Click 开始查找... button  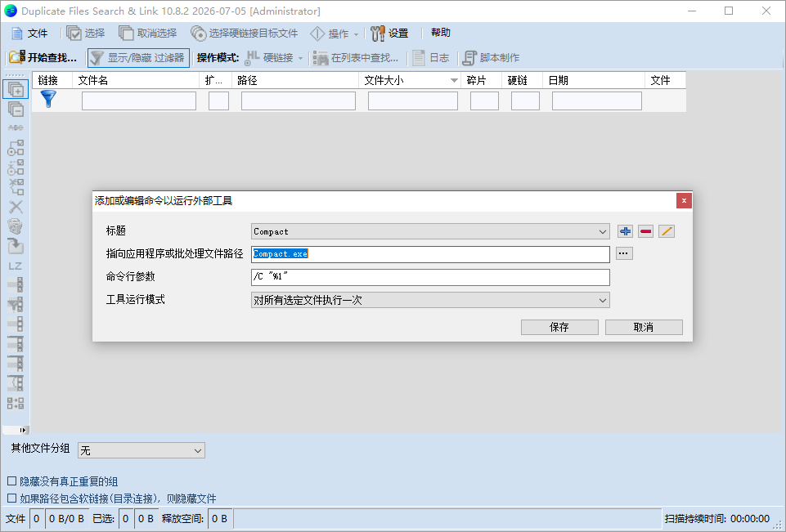(x=43, y=57)
